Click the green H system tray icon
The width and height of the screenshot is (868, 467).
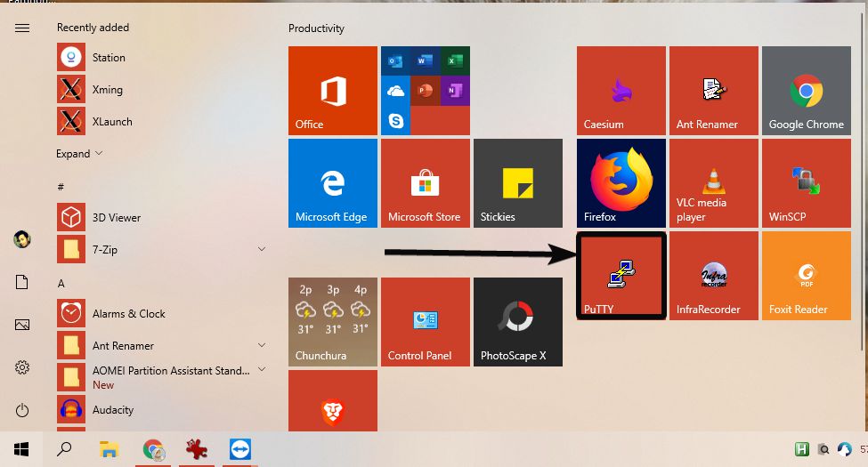(802, 449)
